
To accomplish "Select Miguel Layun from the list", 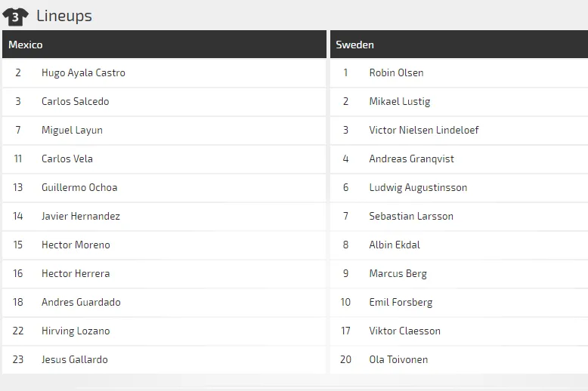I will coord(72,131).
